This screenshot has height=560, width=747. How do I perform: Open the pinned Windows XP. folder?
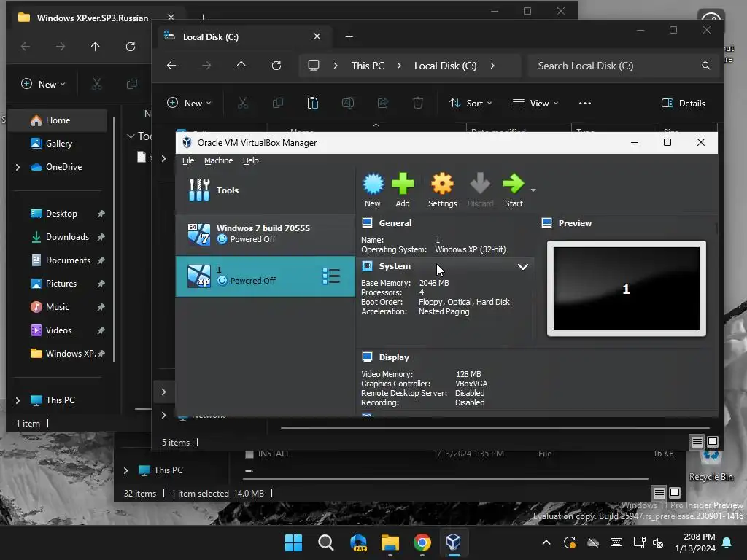[70, 354]
